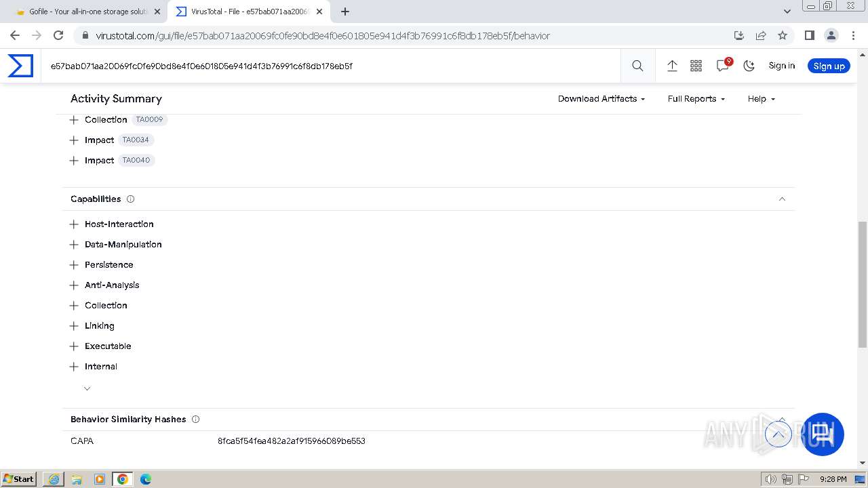Image resolution: width=868 pixels, height=488 pixels.
Task: Close the VirusTotal tab
Action: pyautogui.click(x=319, y=12)
